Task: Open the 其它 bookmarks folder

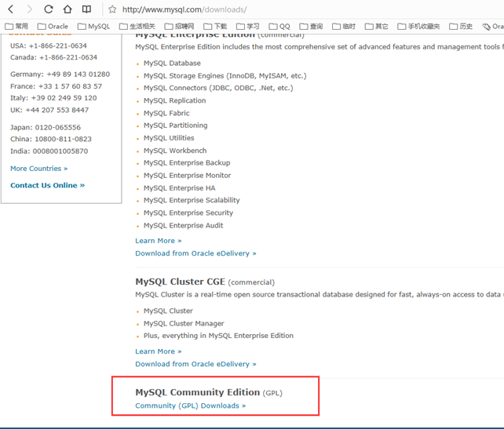Action: pos(376,27)
